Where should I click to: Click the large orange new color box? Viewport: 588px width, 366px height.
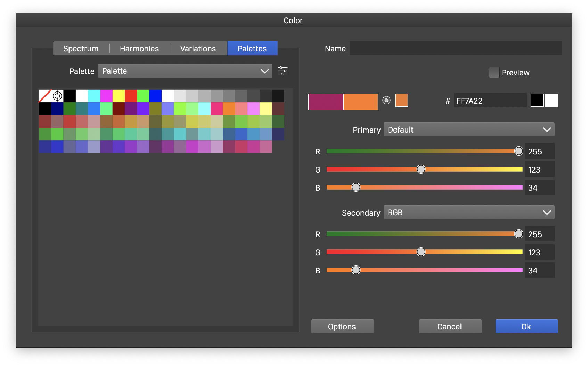click(361, 102)
